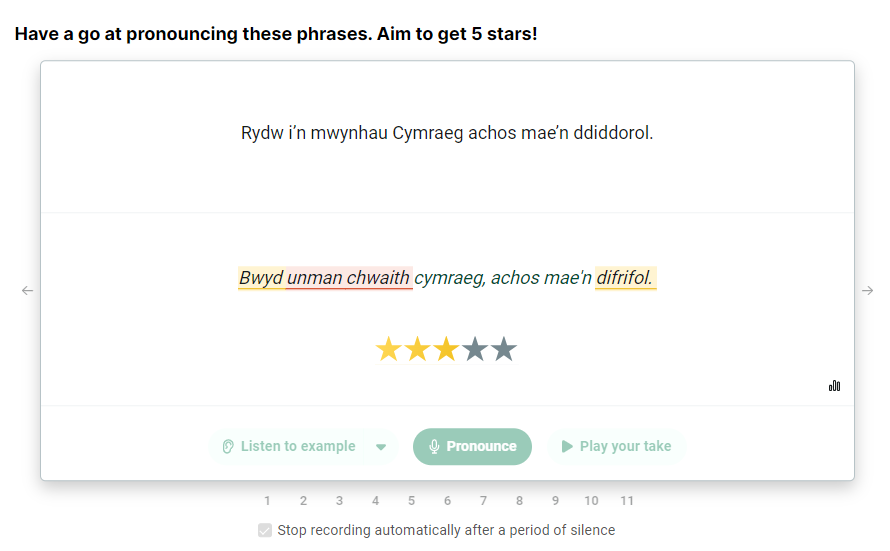
Task: Click the left arrow to previous phrase
Action: pos(27,291)
